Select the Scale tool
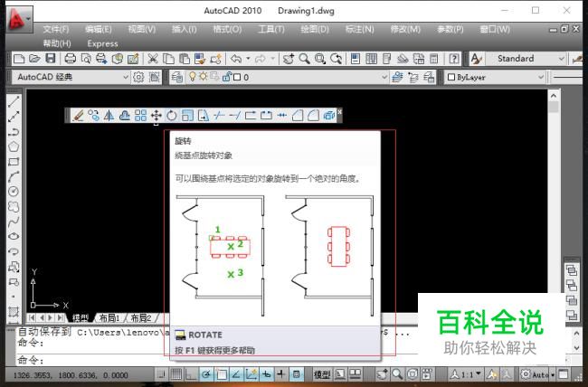The image size is (588, 387). (187, 115)
